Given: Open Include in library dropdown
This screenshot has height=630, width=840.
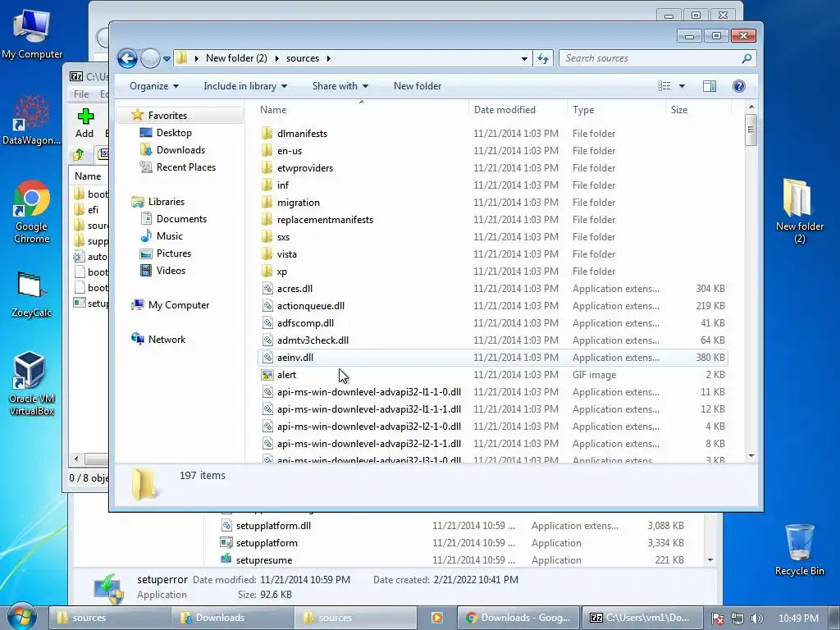Looking at the screenshot, I should (x=245, y=86).
